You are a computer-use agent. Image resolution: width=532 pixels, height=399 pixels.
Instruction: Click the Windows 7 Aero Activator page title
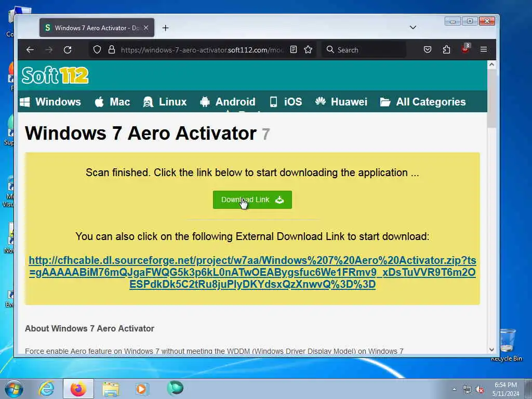[x=140, y=133]
